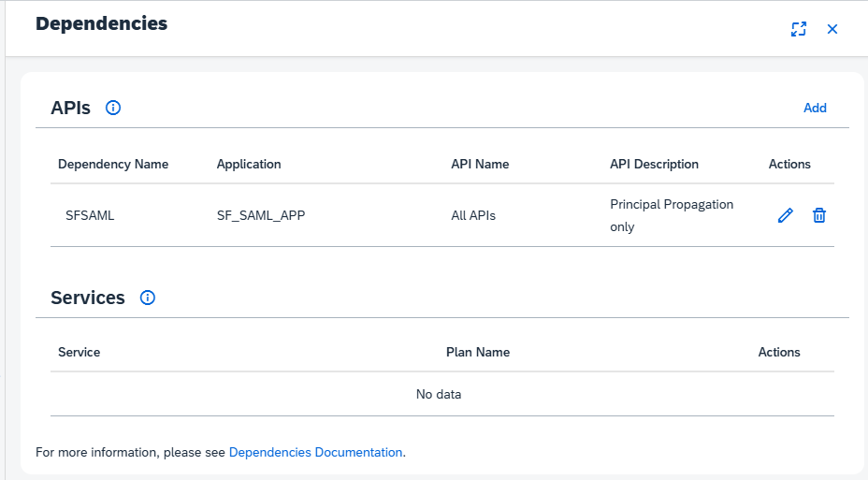Enter full screen for Dependencies dialog

point(798,29)
